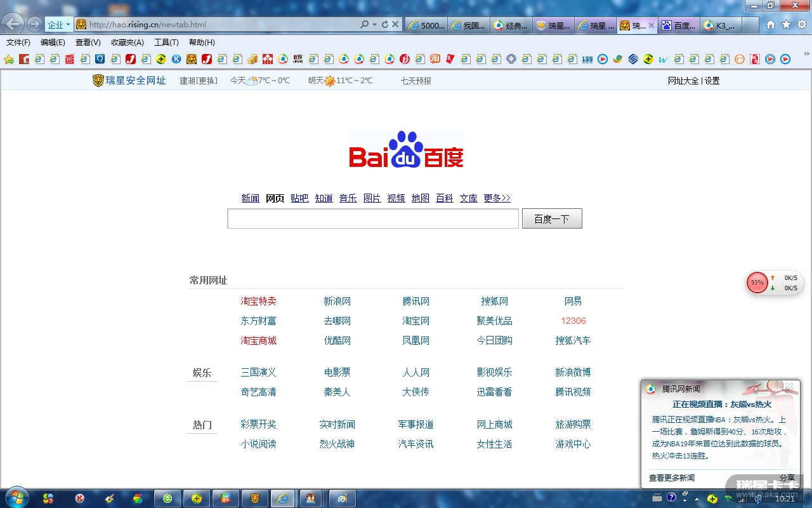
Task: Click the Taobao 淘 favorites bar icon
Action: click(435, 59)
